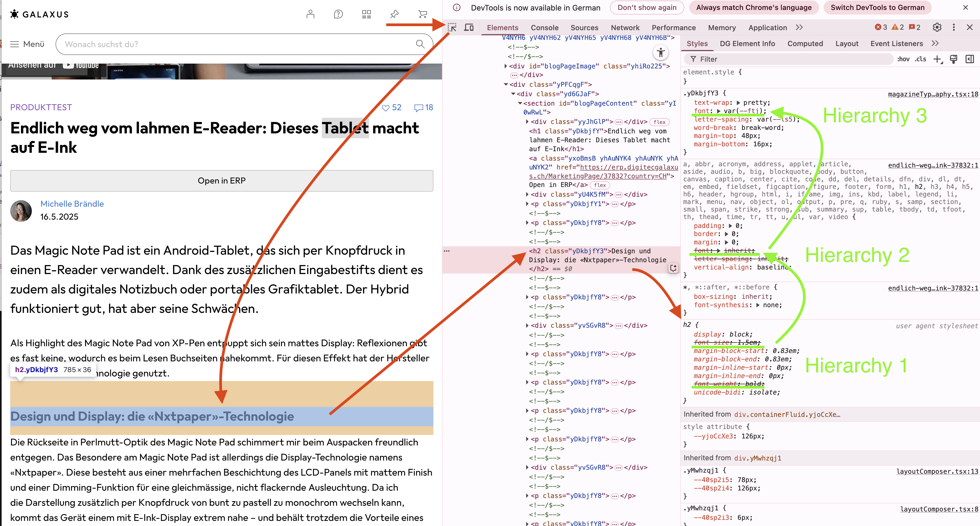
Task: Expand the blogPageImage div node
Action: 506,66
